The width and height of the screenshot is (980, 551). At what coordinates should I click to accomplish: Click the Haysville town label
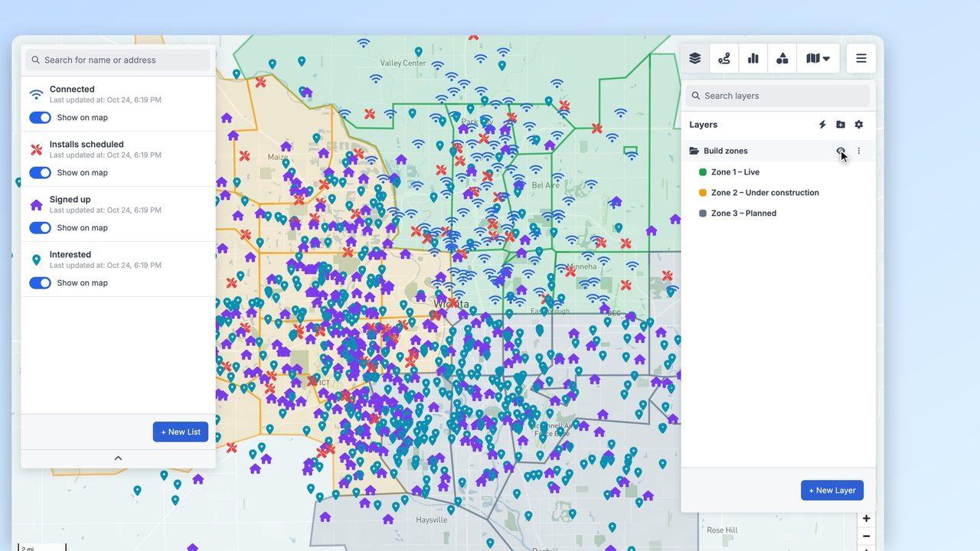[431, 520]
